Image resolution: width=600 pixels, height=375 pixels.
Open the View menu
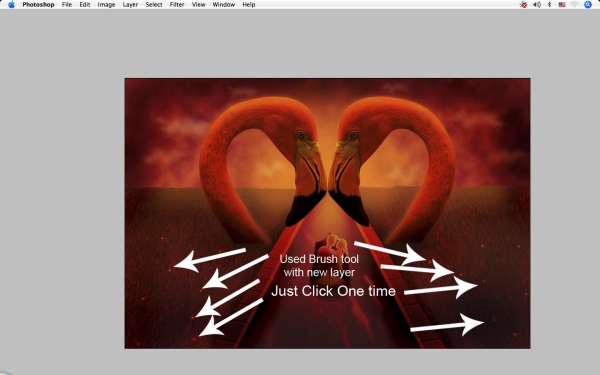point(198,5)
